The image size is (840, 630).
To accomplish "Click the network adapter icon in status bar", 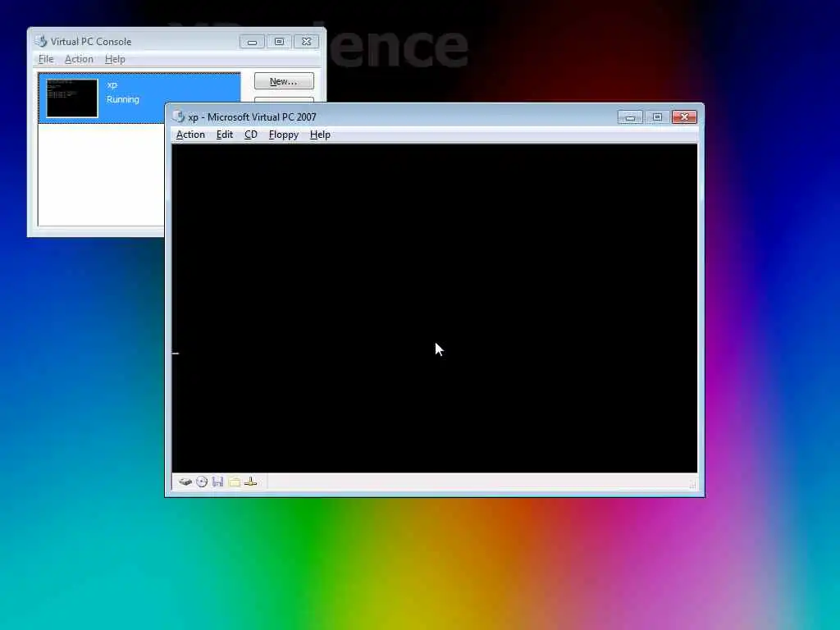I will (x=250, y=482).
